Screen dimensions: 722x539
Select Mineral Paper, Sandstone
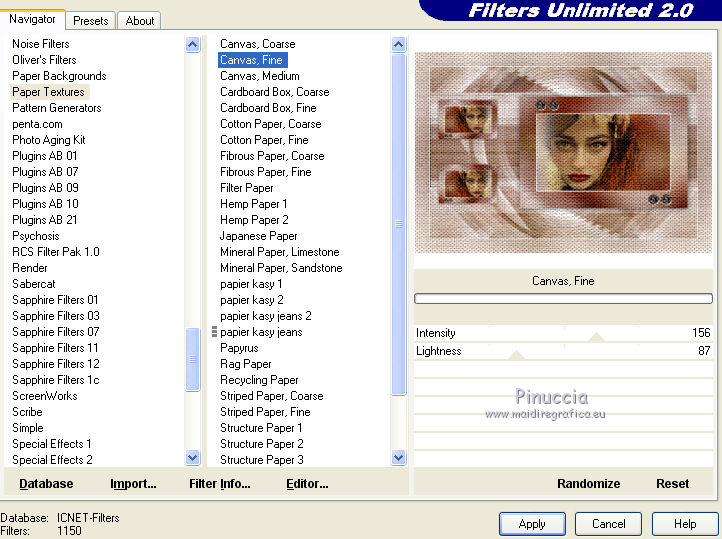coord(281,268)
